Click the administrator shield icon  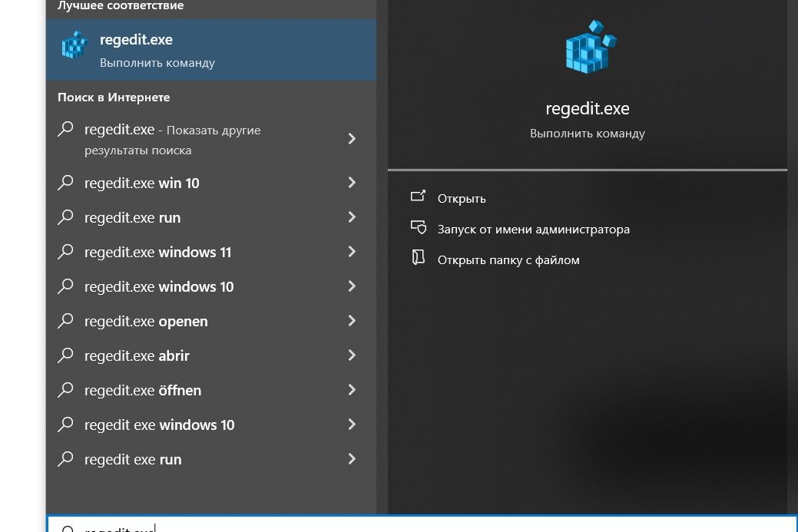[418, 227]
